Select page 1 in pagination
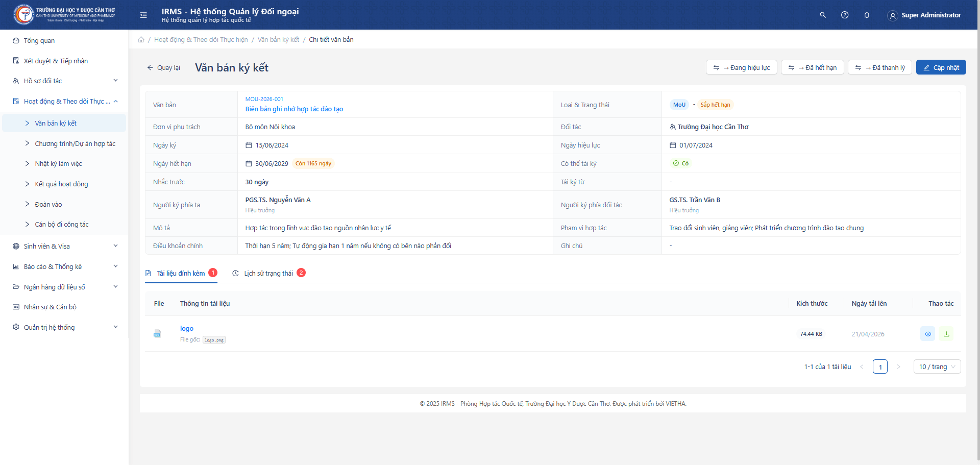Screen dimensions: 980x465 (x=880, y=366)
